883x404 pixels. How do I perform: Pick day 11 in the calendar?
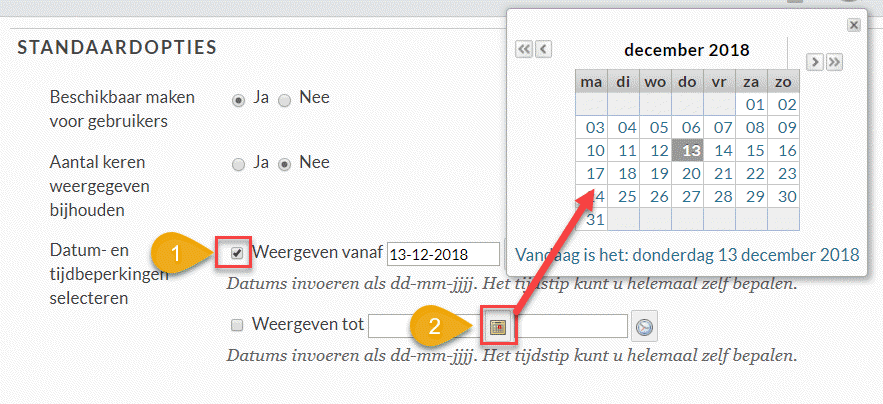coord(623,150)
